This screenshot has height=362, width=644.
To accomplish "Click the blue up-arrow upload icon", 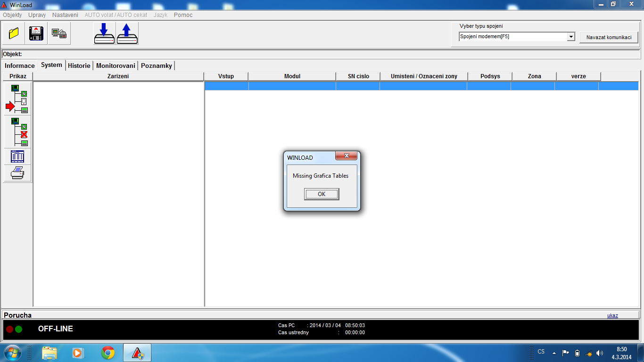I will click(127, 33).
